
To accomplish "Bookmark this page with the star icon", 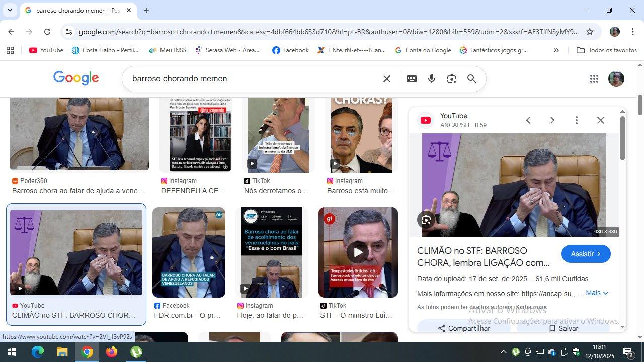I will (x=590, y=32).
